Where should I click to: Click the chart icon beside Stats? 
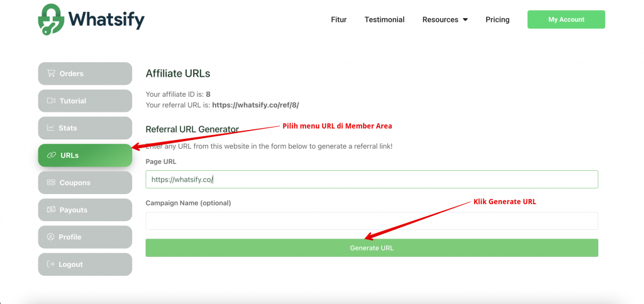point(50,128)
